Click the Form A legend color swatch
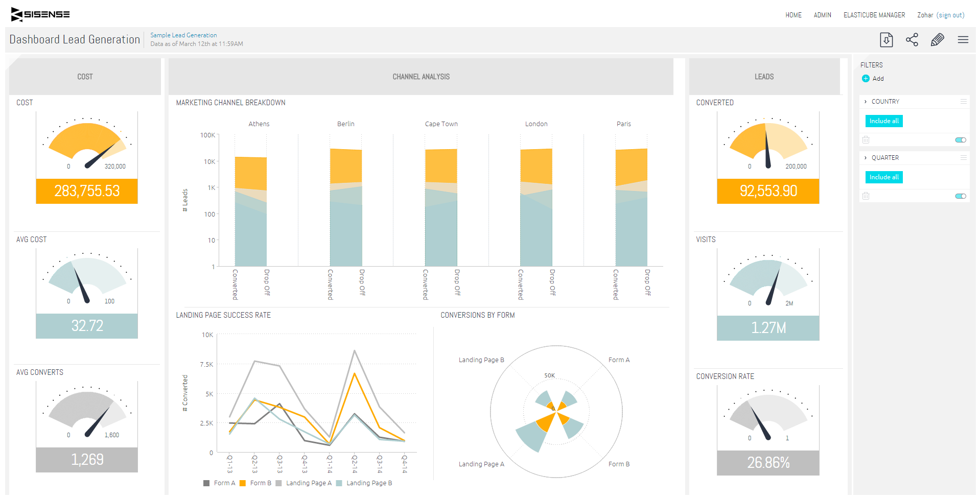The image size is (980, 498). [206, 483]
